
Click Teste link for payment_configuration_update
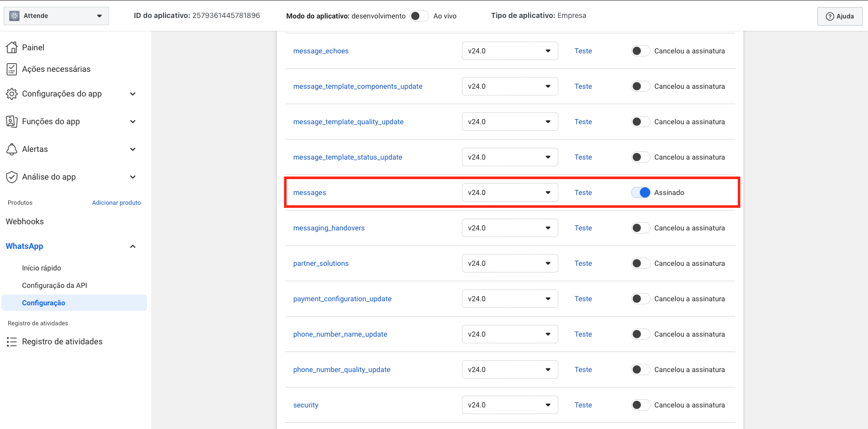[583, 299]
